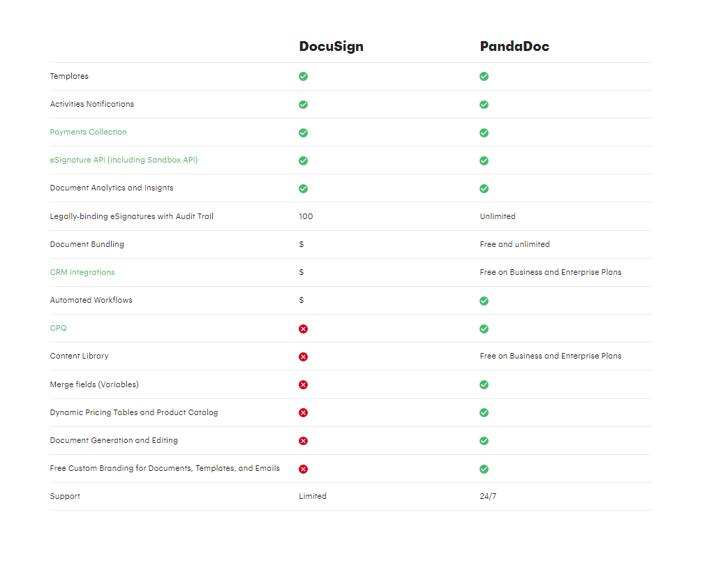The height and width of the screenshot is (563, 728).
Task: Click the 24/7 support entry under PandaDoc
Action: coord(489,496)
